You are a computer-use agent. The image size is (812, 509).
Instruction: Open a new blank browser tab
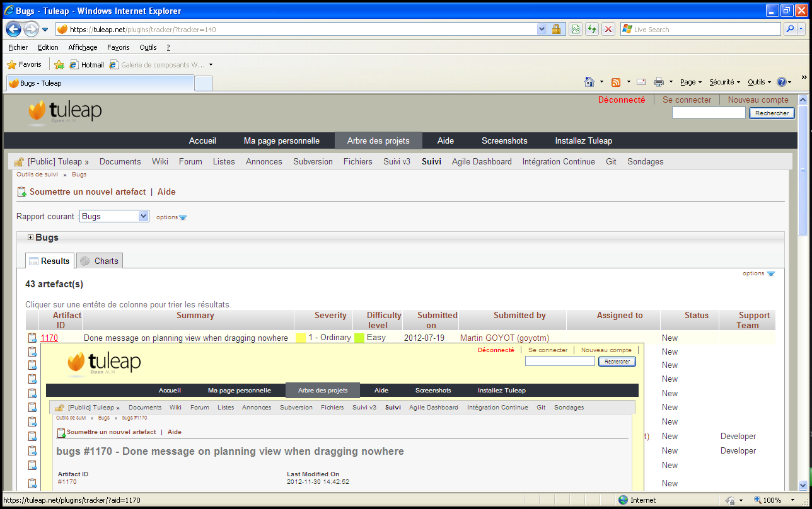[204, 83]
